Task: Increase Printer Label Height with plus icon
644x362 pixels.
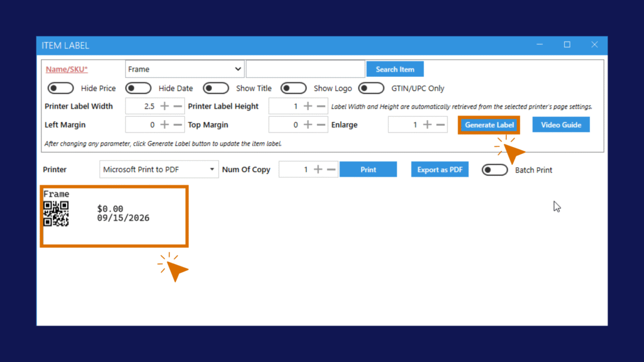Action: pyautogui.click(x=308, y=106)
